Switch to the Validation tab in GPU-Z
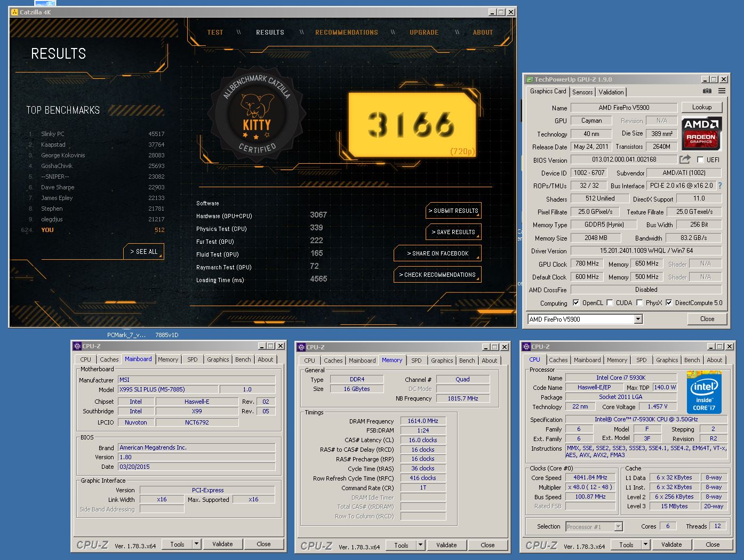Screen dimensions: 744x560 point(611,92)
